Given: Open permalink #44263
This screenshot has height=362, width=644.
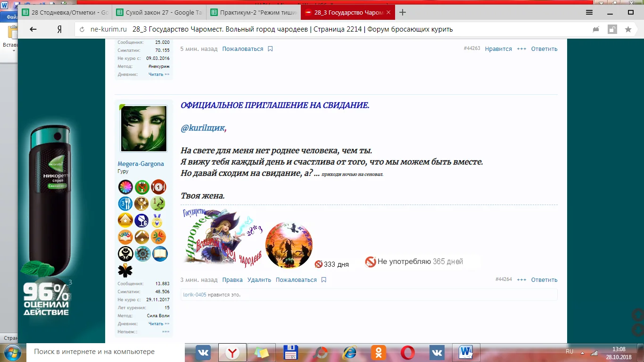Looking at the screenshot, I should pos(472,49).
